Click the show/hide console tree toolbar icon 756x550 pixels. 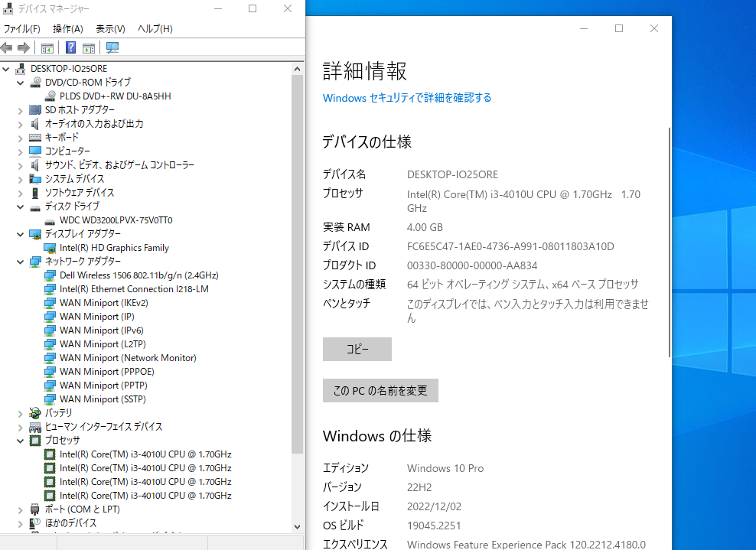click(x=47, y=47)
